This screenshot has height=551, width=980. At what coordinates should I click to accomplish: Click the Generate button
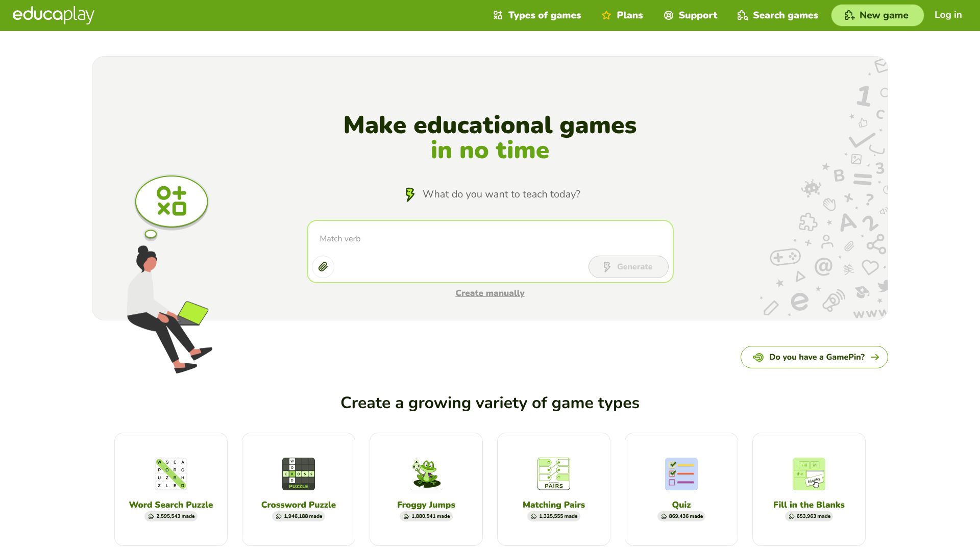pyautogui.click(x=628, y=267)
